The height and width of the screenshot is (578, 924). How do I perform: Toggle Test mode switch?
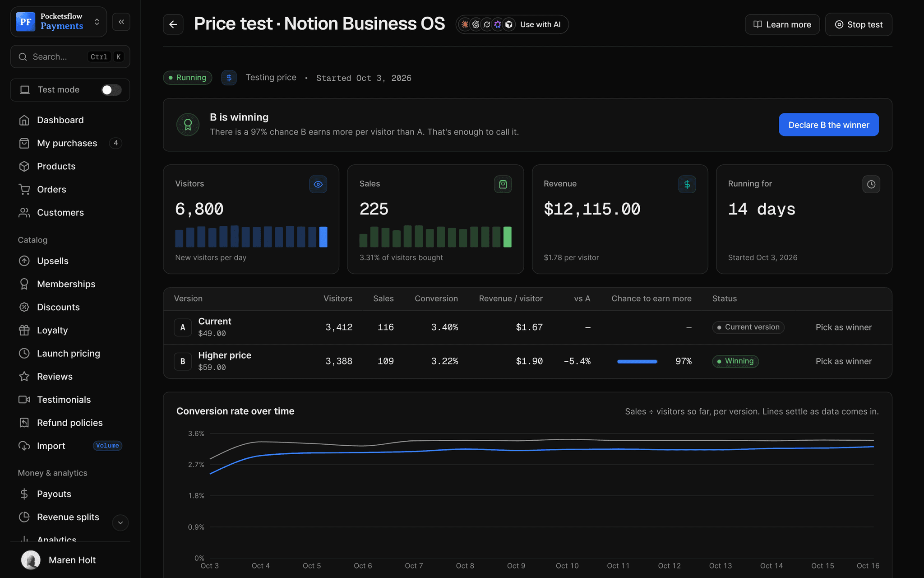pyautogui.click(x=111, y=90)
